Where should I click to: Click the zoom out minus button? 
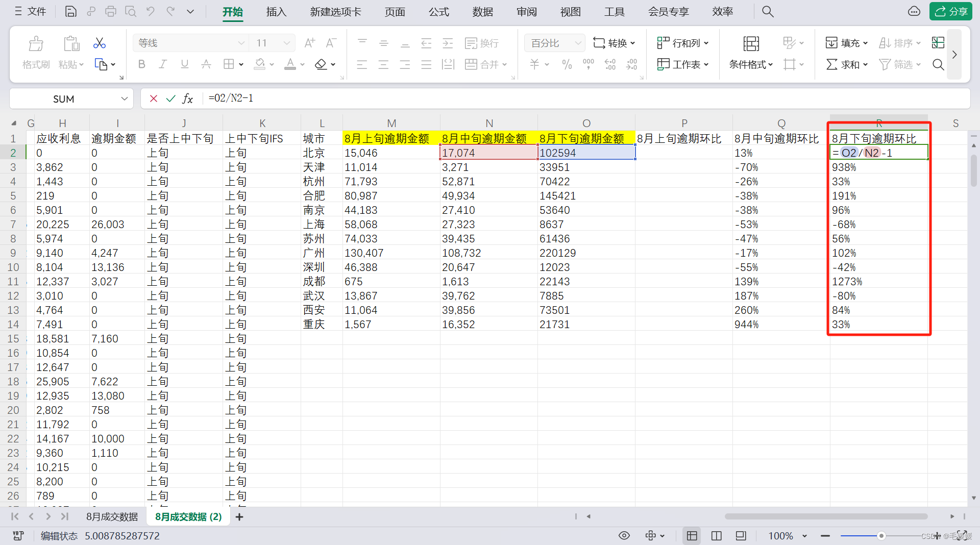coord(825,536)
